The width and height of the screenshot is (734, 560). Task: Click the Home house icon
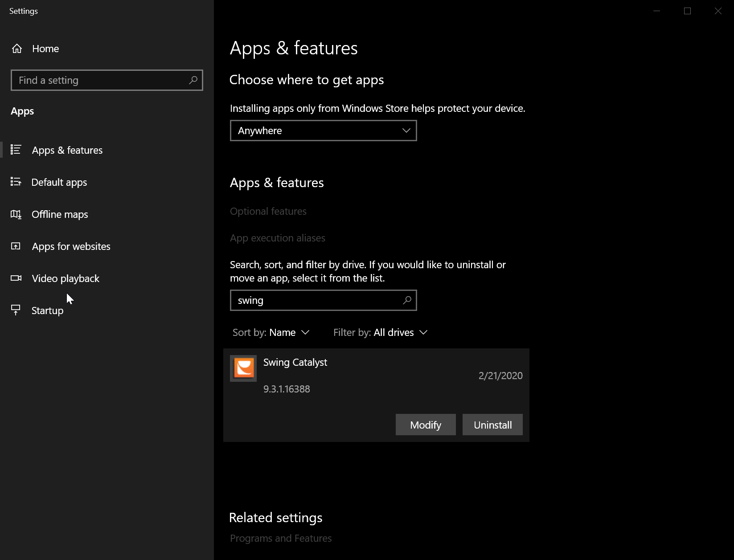click(17, 49)
